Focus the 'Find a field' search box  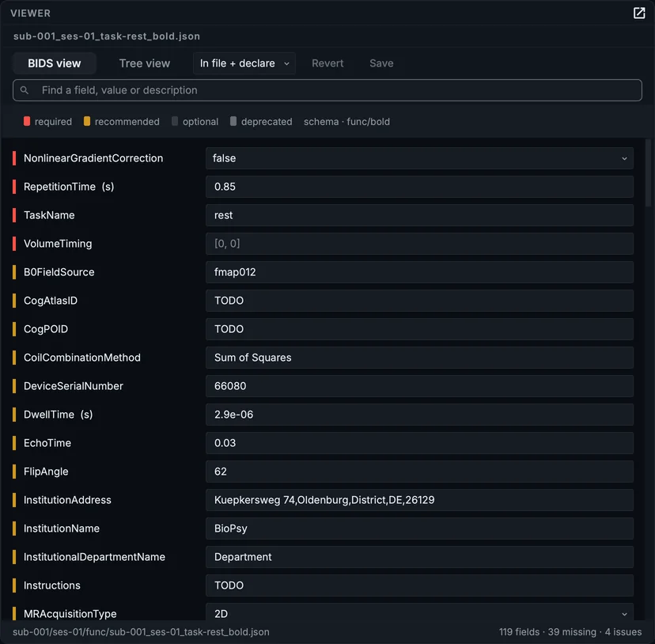click(x=327, y=90)
